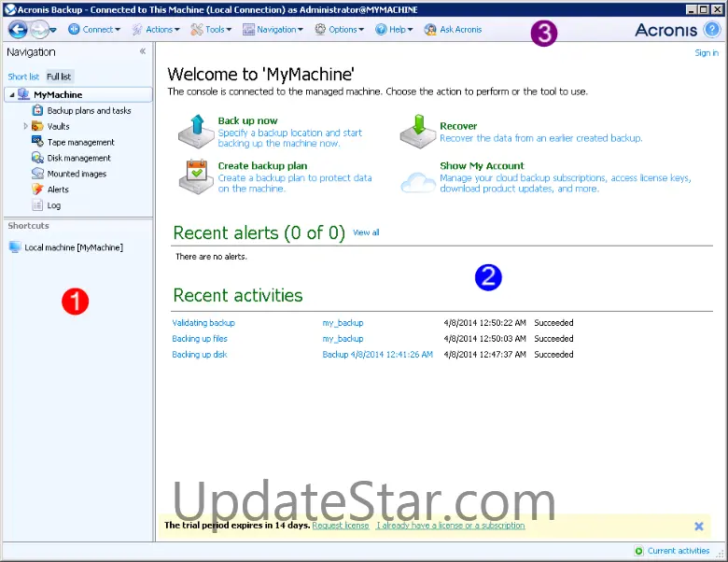
Task: Click the Back up now heading
Action: click(248, 120)
